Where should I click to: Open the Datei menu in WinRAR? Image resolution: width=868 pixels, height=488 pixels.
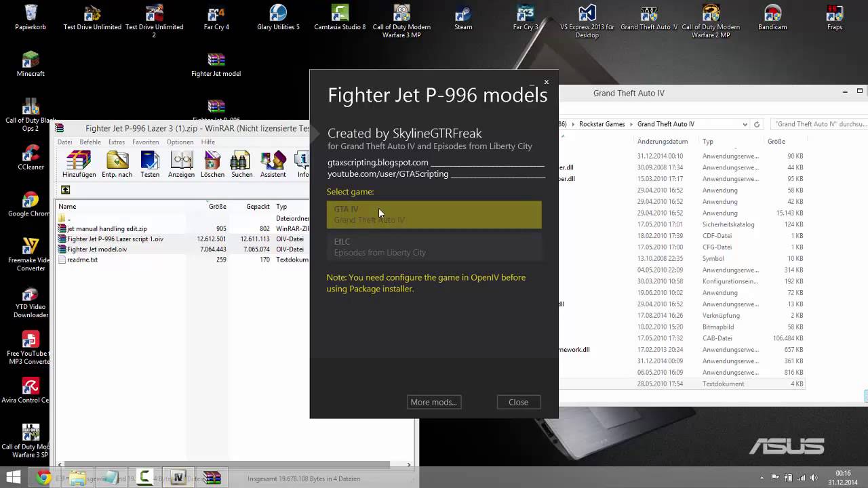(64, 142)
